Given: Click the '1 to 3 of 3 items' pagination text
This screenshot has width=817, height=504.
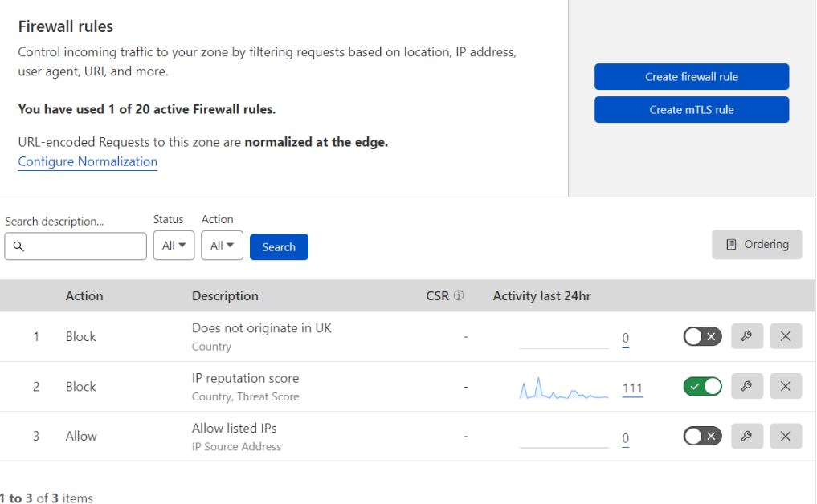Looking at the screenshot, I should pyautogui.click(x=47, y=498).
